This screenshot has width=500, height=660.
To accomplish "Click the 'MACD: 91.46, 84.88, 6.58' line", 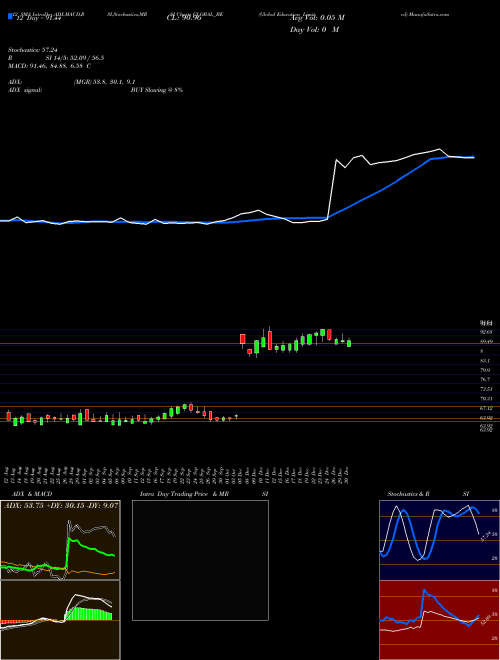I will [x=45, y=66].
